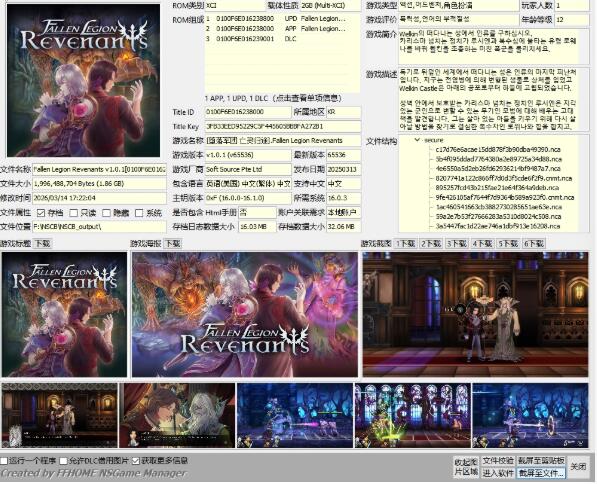
Task: Click the 游戏名称 Fallen Legion Revenants field
Action: tap(283, 141)
